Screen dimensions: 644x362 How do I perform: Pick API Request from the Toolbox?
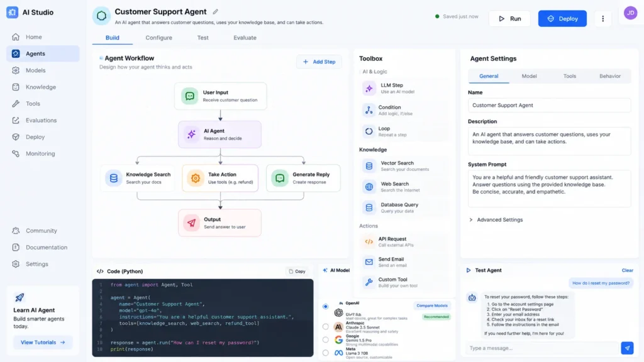[404, 242]
